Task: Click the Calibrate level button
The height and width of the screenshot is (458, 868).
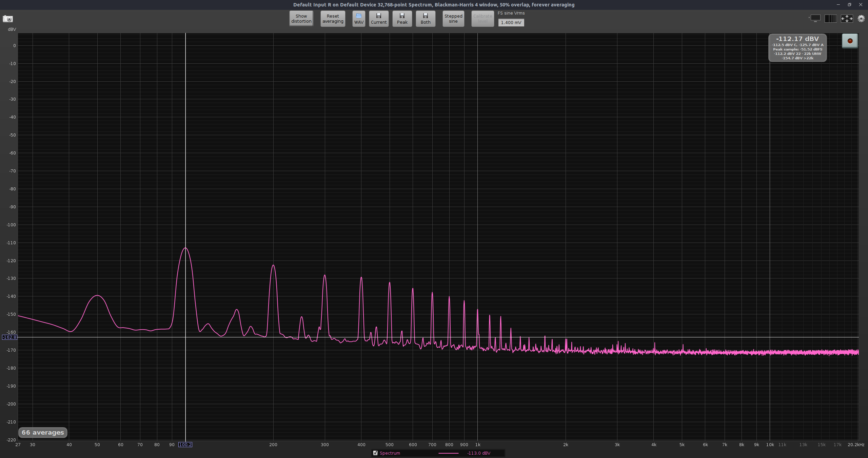Action: [482, 19]
